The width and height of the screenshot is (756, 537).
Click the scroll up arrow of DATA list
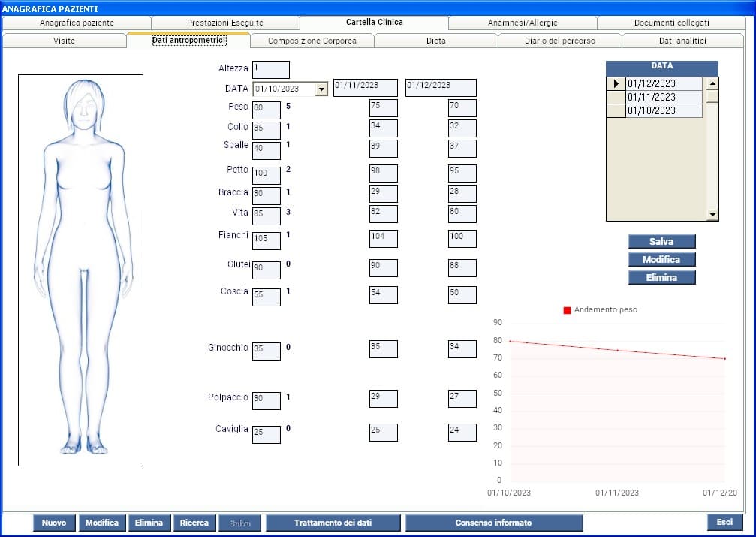(712, 83)
